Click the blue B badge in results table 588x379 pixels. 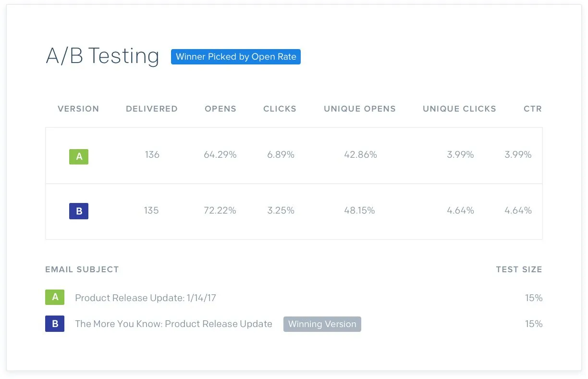click(x=79, y=211)
